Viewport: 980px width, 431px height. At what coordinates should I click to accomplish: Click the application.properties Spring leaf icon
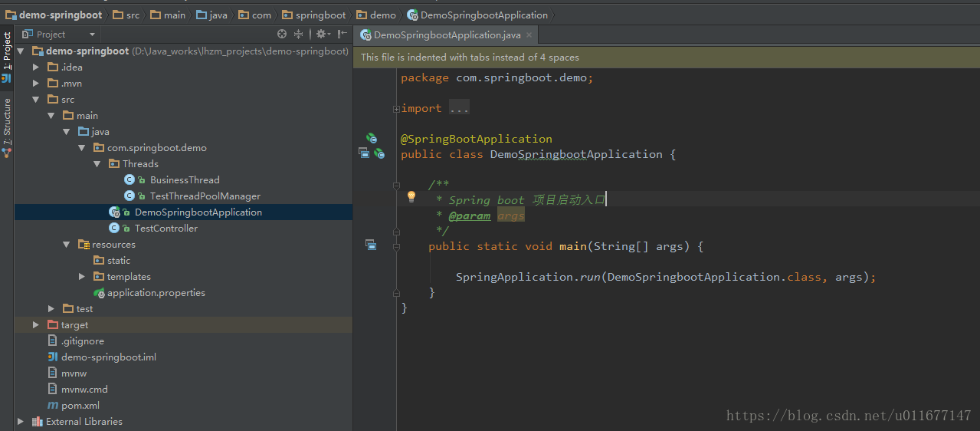pyautogui.click(x=99, y=293)
